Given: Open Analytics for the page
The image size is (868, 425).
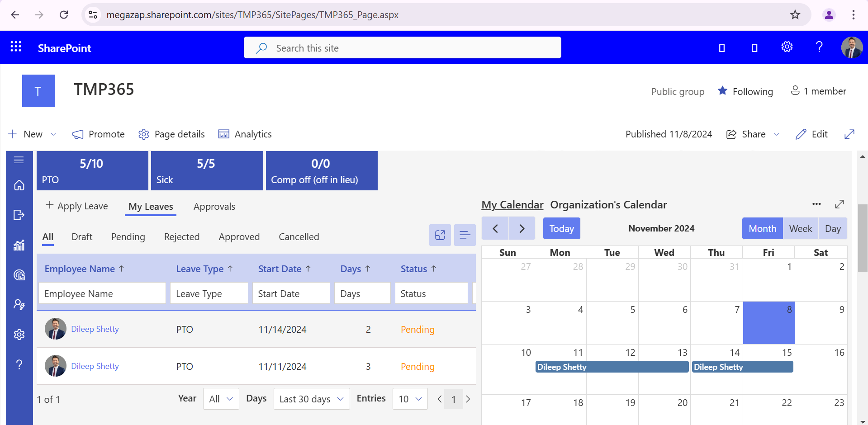Looking at the screenshot, I should tap(245, 134).
